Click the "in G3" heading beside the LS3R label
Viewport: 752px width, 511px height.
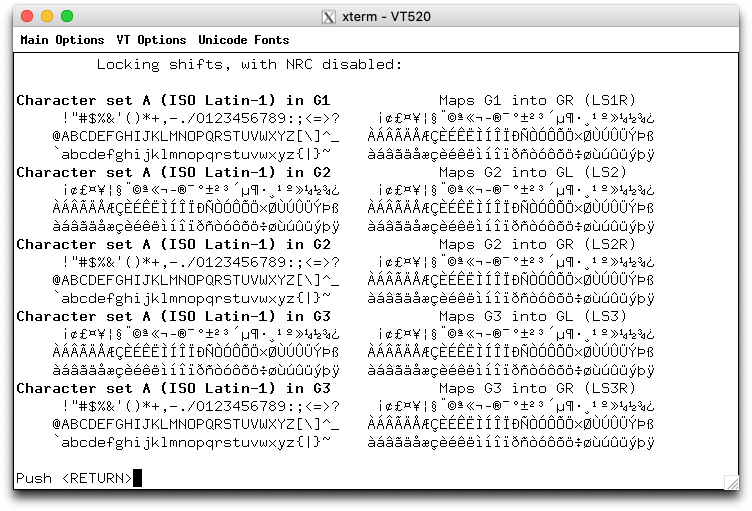click(308, 389)
